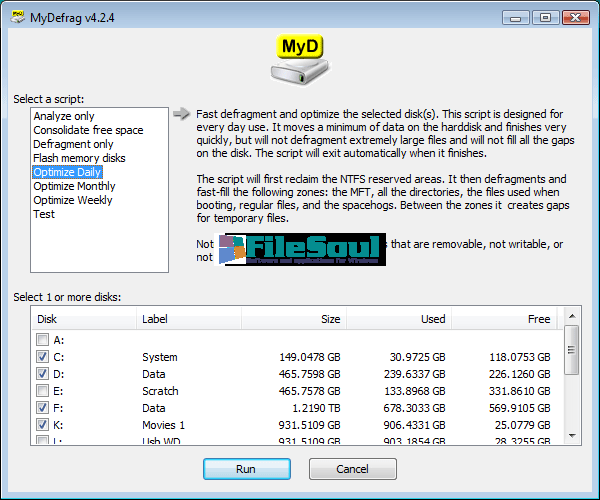Click the MyDefrag title bar app icon
This screenshot has height=500, width=600.
pyautogui.click(x=18, y=16)
